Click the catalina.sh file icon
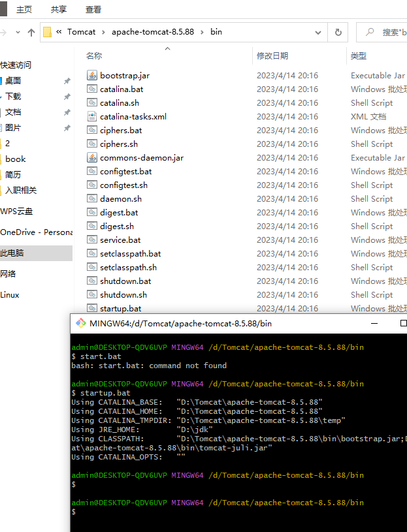 (x=92, y=102)
